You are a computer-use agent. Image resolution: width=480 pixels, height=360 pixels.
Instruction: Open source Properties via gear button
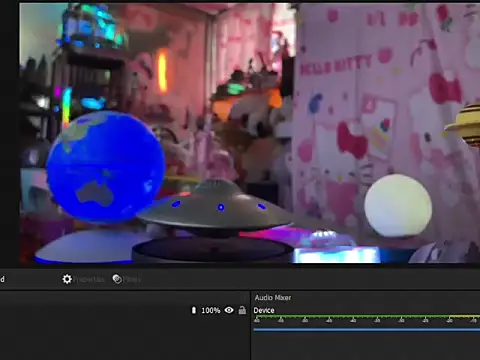83,279
